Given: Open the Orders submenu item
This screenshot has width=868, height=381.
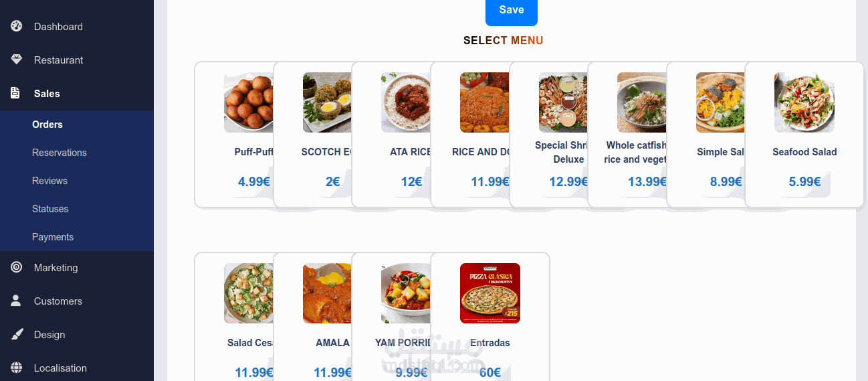Looking at the screenshot, I should coord(47,125).
